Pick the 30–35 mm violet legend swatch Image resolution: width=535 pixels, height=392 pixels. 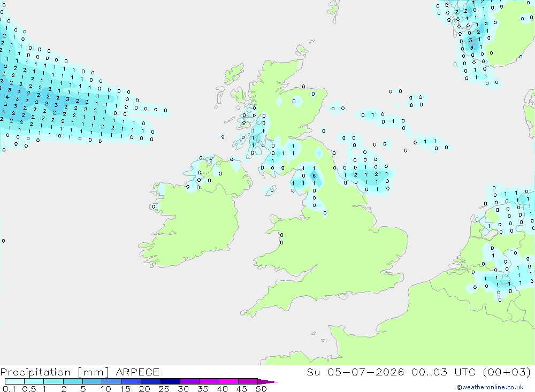(189, 381)
